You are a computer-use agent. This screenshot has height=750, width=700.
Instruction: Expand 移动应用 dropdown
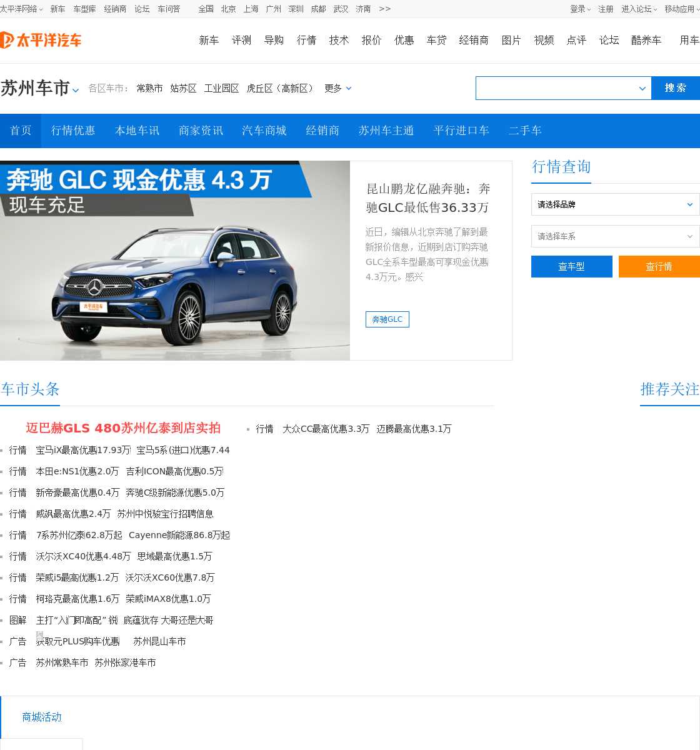point(682,9)
